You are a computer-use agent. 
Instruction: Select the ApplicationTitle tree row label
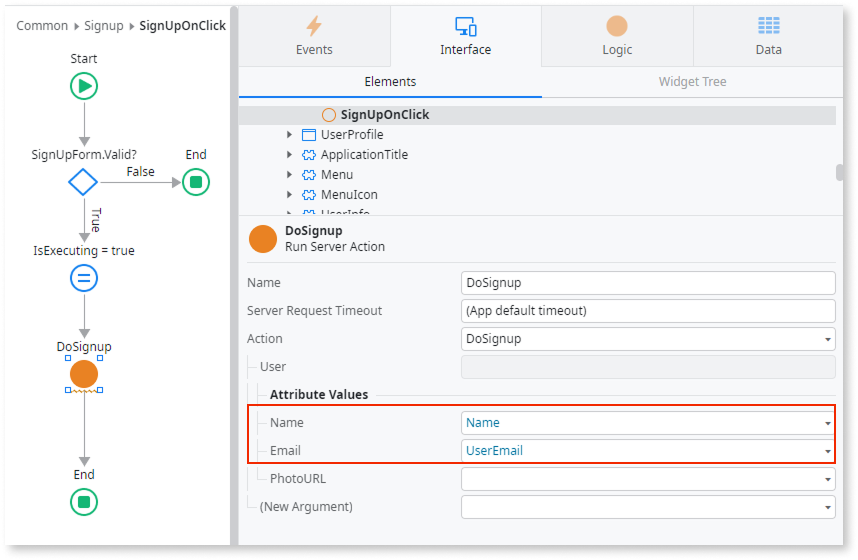(x=364, y=155)
